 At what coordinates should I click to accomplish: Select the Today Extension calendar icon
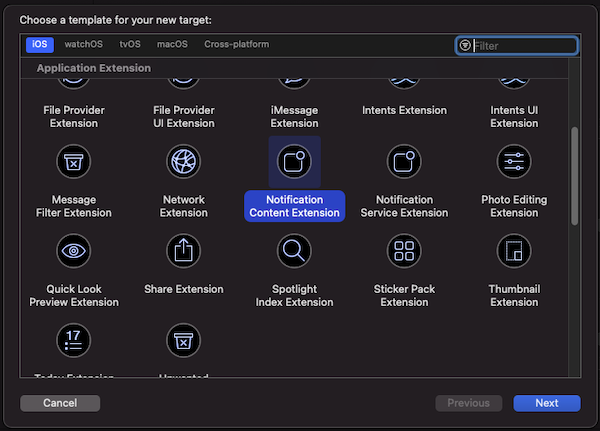pyautogui.click(x=73, y=340)
